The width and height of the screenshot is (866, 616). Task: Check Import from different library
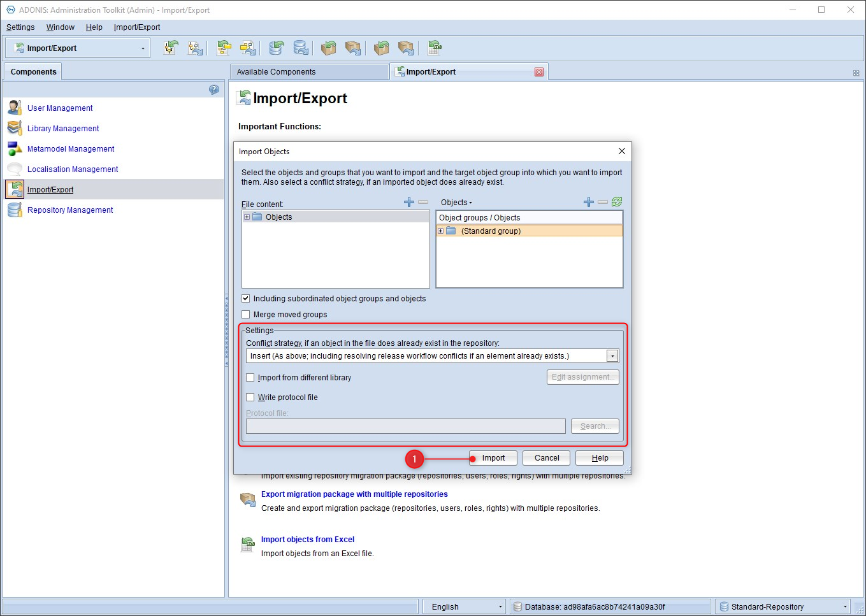[250, 377]
